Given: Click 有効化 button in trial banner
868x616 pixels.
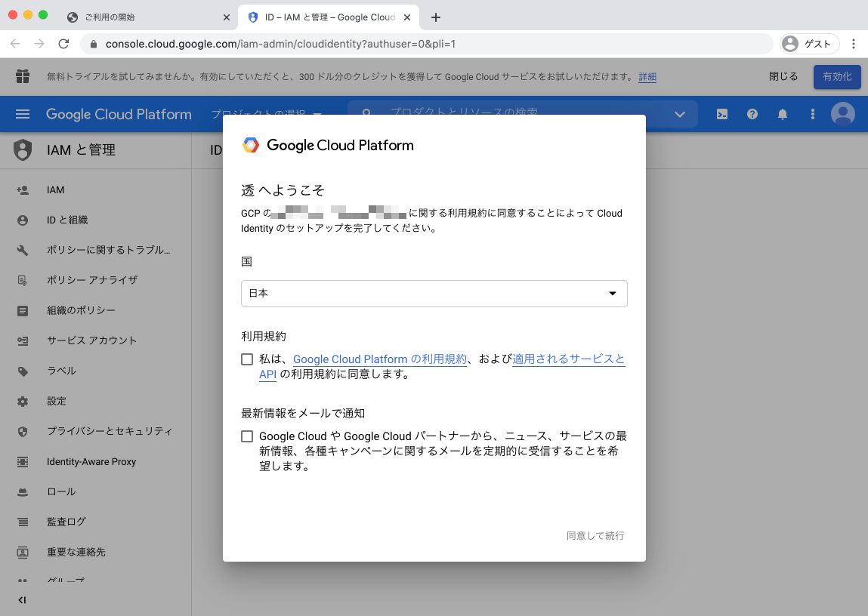Looking at the screenshot, I should click(x=837, y=77).
